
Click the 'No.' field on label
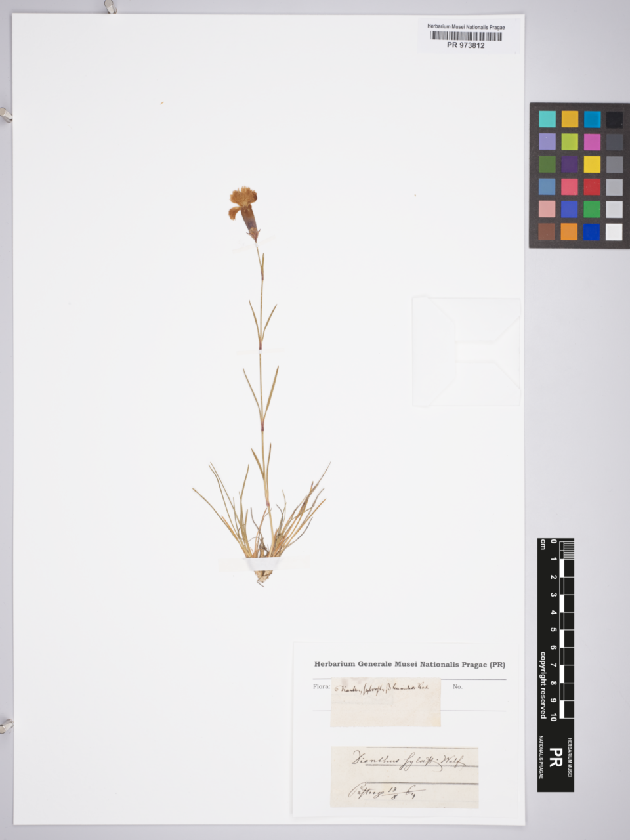[457, 686]
